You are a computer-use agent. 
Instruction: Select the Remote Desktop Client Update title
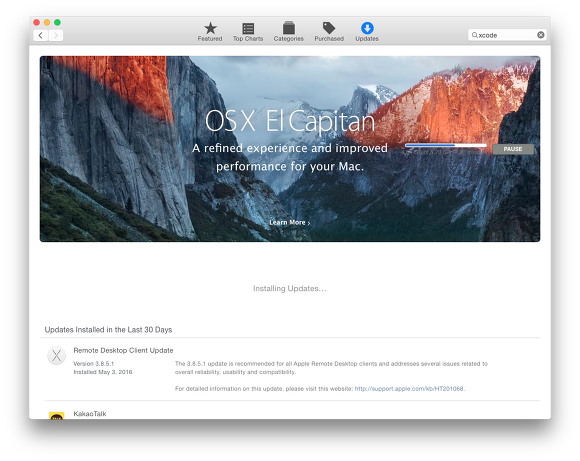123,350
